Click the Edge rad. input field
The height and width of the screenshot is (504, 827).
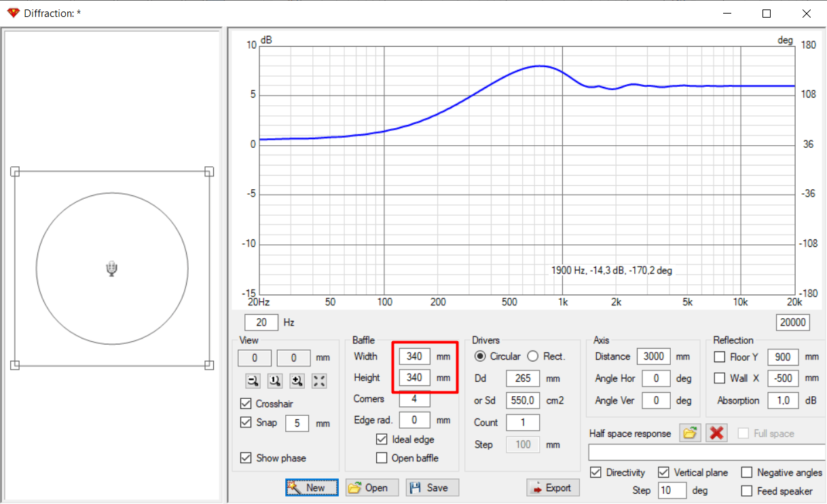point(414,420)
